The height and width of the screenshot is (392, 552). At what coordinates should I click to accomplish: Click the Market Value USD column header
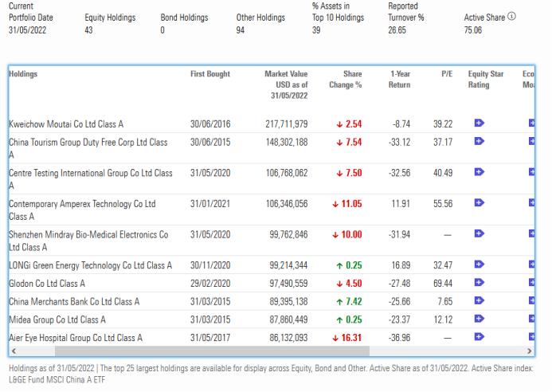[x=286, y=84]
